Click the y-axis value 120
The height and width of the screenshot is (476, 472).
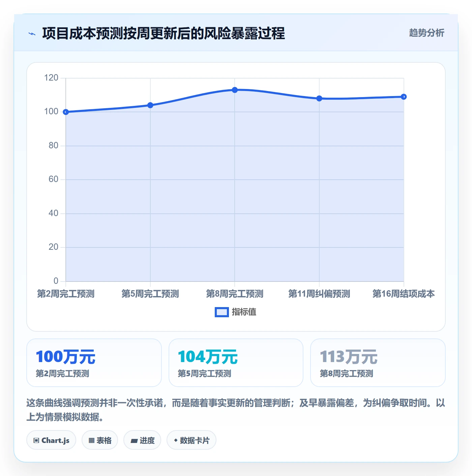point(51,78)
